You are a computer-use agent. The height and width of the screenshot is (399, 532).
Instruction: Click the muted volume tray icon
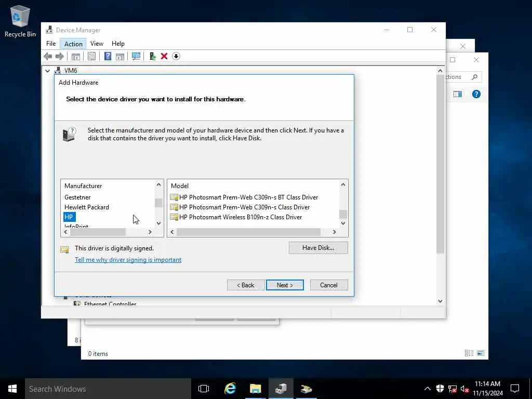[464, 389]
